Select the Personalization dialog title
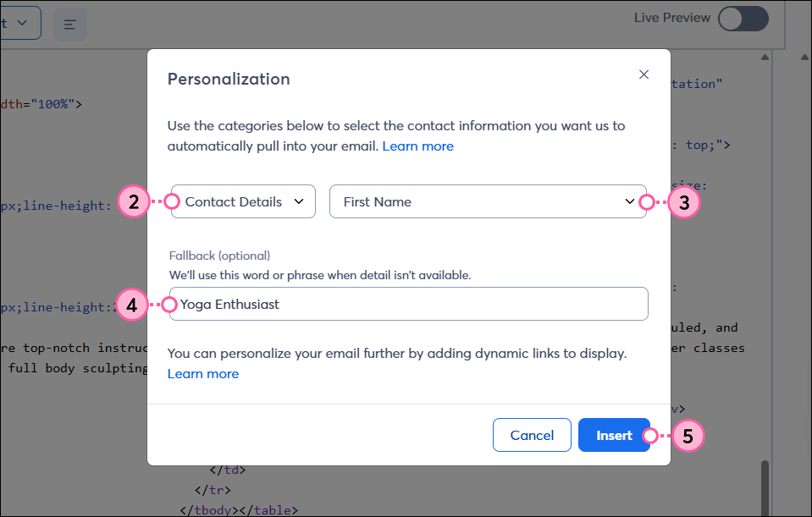 tap(228, 79)
